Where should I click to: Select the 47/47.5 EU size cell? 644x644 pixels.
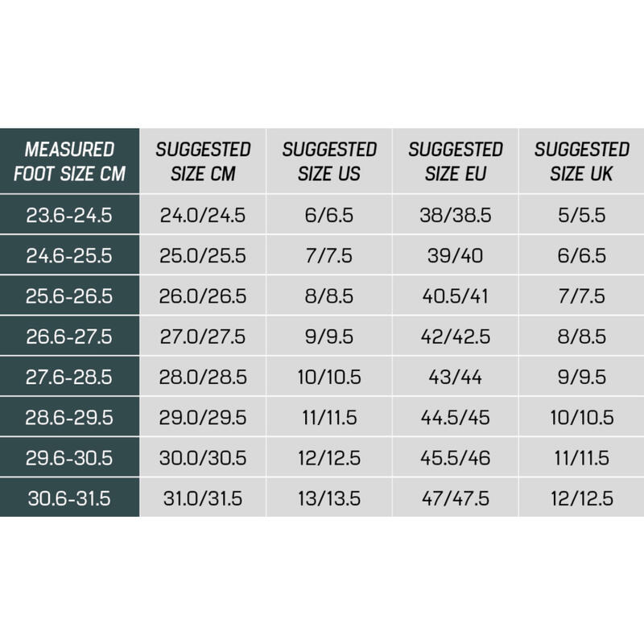(x=455, y=497)
